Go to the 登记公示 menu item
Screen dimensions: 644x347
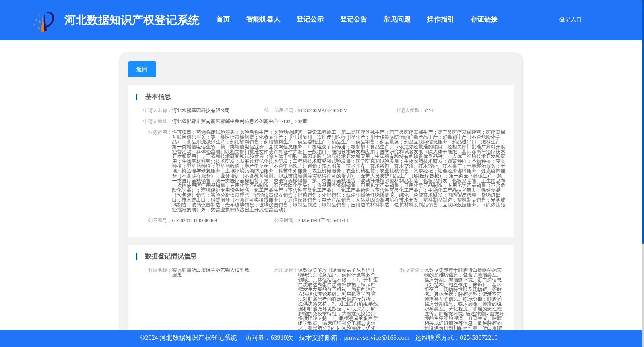tap(310, 19)
